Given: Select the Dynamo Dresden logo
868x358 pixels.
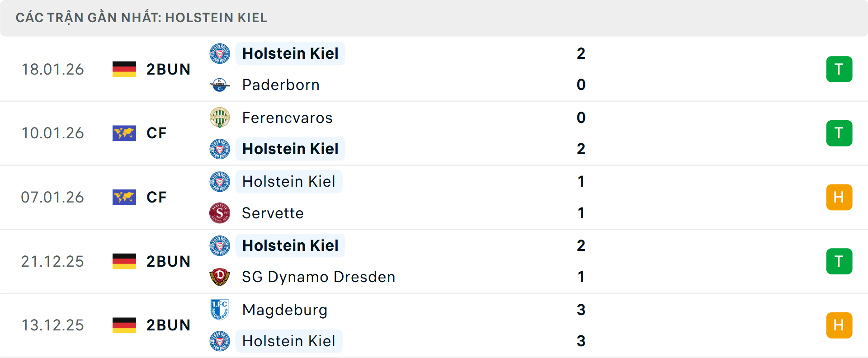Looking at the screenshot, I should point(220,277).
